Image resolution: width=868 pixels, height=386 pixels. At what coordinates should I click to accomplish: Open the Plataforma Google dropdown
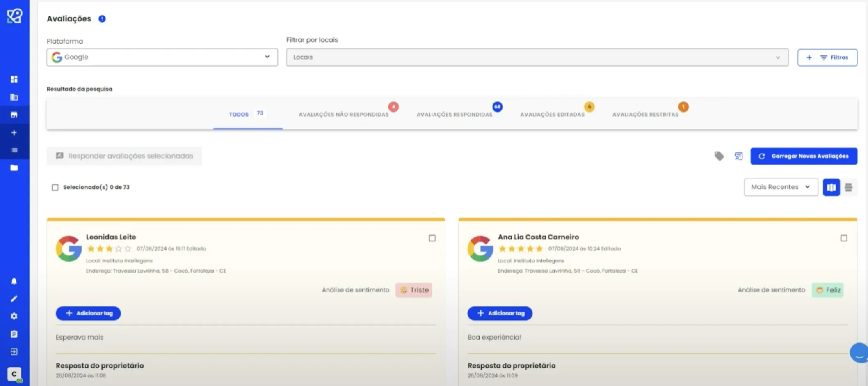coord(162,57)
